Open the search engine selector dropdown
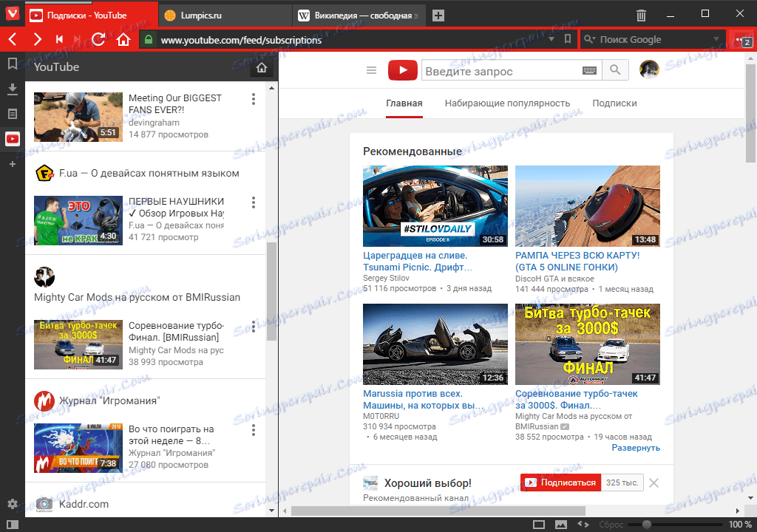 click(x=589, y=40)
